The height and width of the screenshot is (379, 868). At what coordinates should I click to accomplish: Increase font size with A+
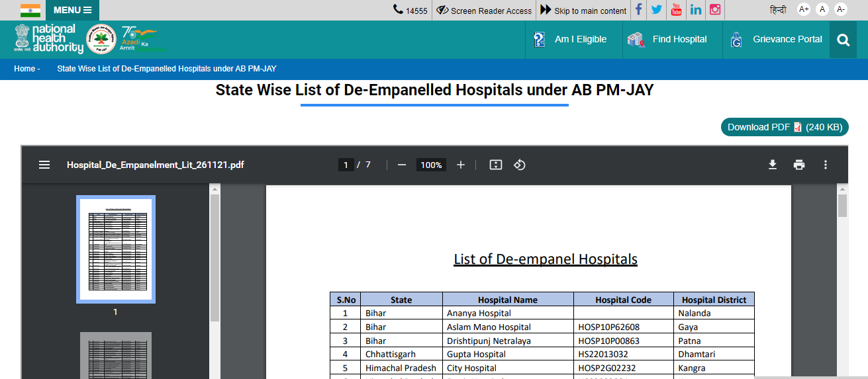pos(804,9)
